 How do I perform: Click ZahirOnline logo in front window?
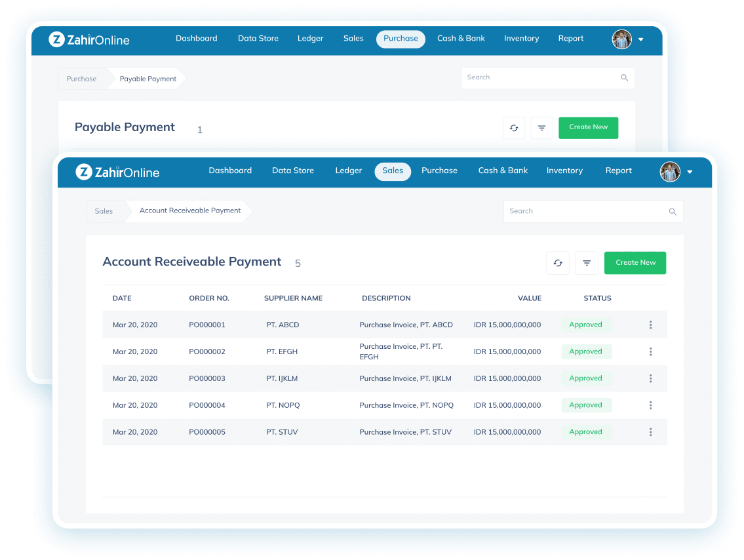[x=118, y=172]
